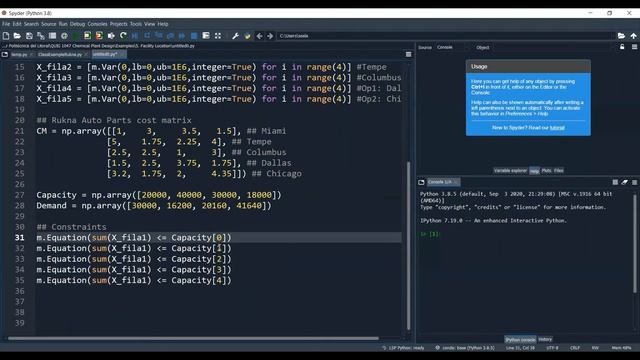The width and height of the screenshot is (640, 360).
Task: Open the Edit menu
Action: (x=17, y=24)
